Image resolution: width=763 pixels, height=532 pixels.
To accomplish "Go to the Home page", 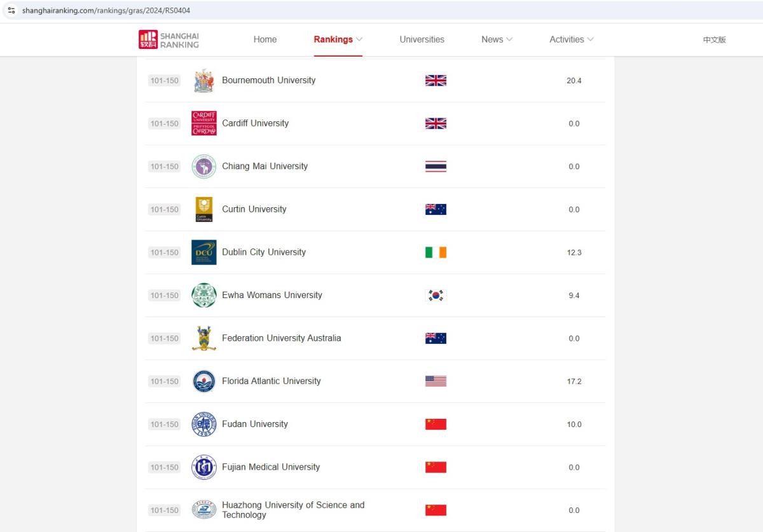I will 265,39.
